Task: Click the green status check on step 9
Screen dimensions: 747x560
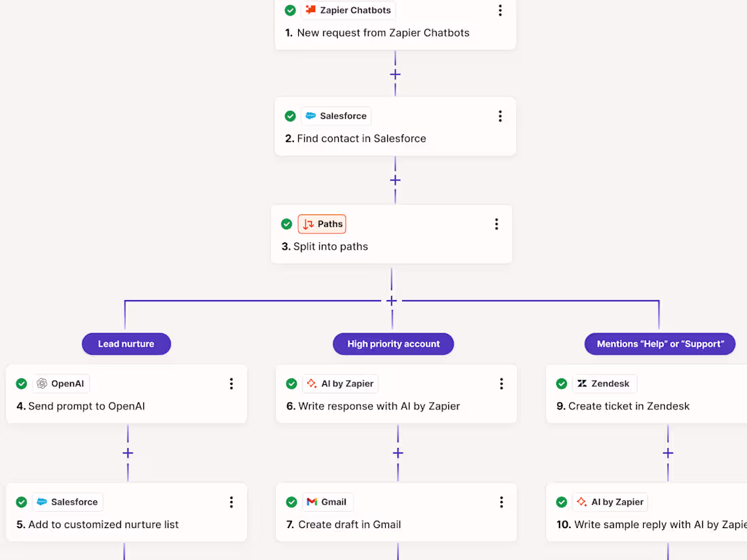Action: pyautogui.click(x=562, y=384)
